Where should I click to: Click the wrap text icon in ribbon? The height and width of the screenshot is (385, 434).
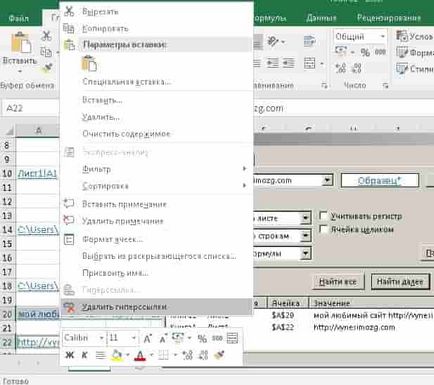(310, 41)
